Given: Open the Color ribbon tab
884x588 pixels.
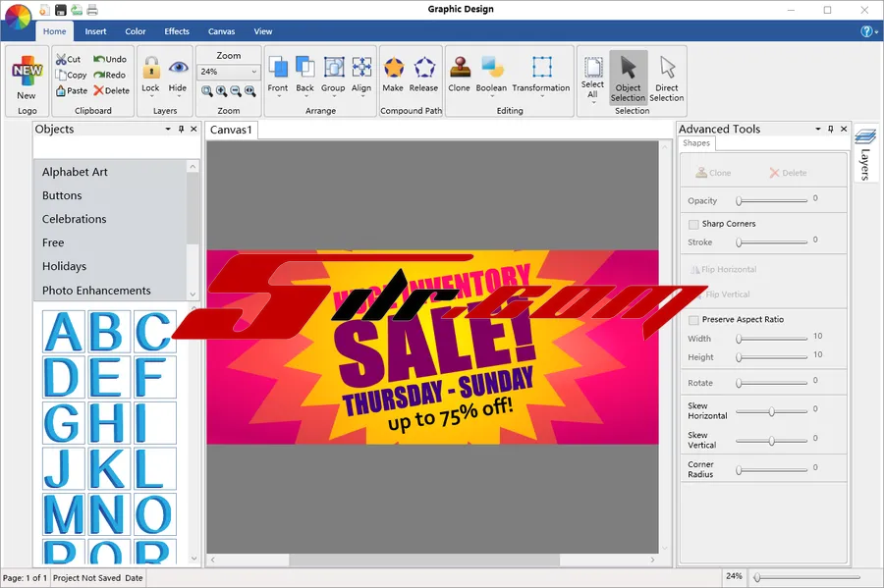Looking at the screenshot, I should tap(136, 31).
